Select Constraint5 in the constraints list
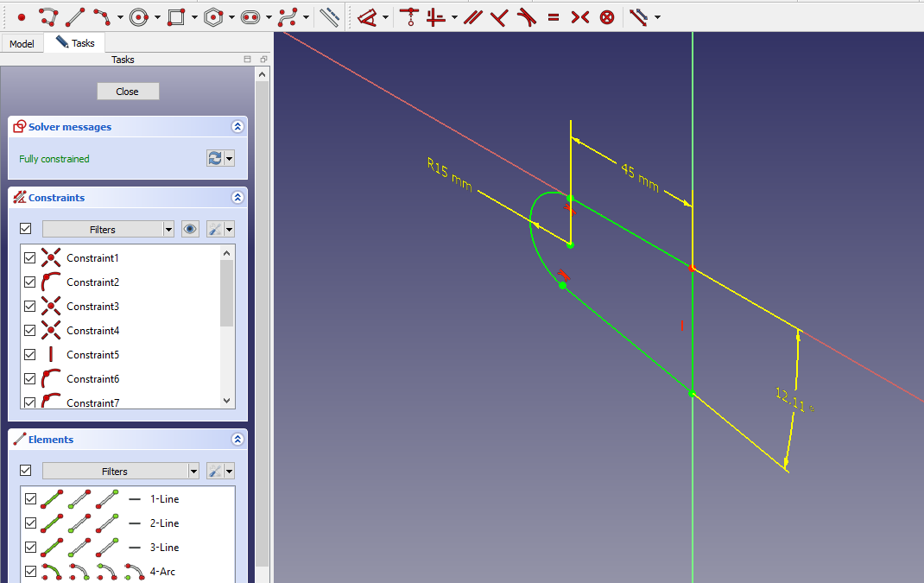The width and height of the screenshot is (924, 583). pyautogui.click(x=92, y=355)
